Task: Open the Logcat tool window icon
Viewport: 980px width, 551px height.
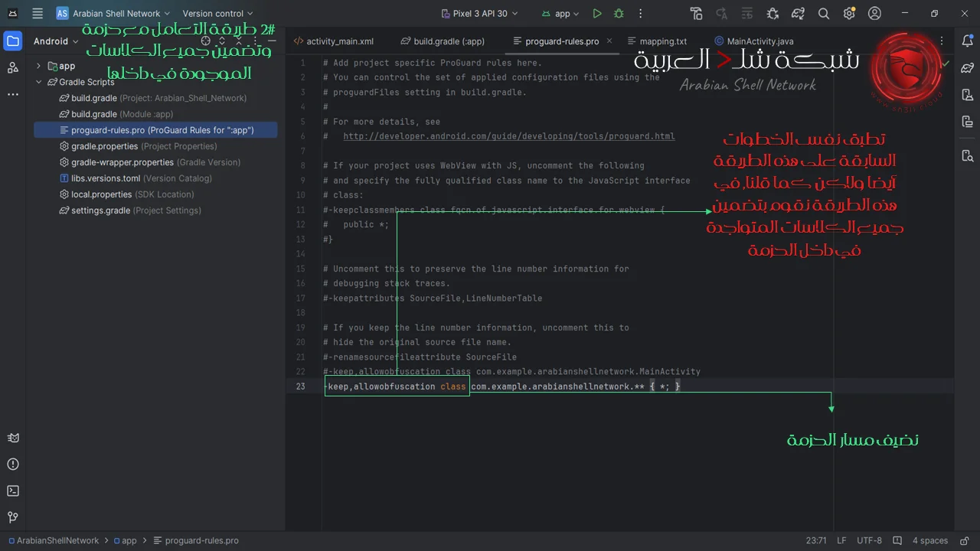Action: point(13,438)
